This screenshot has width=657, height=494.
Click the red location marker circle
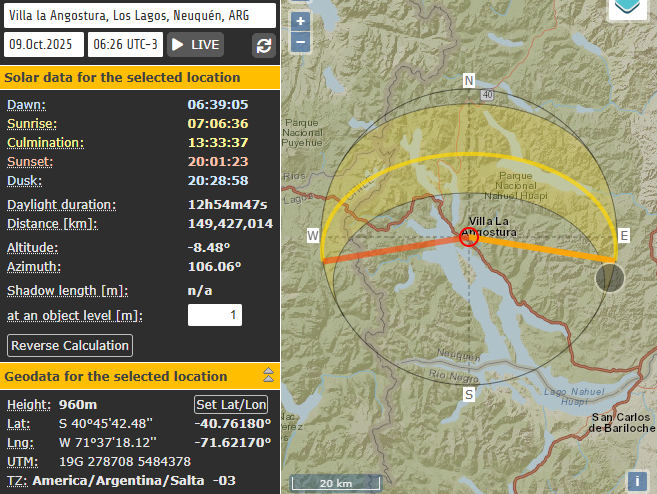468,237
